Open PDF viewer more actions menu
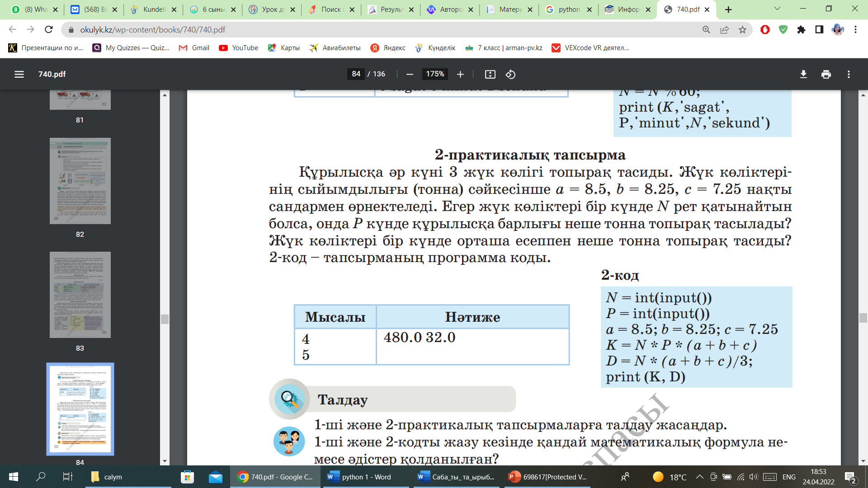Viewport: 868px width, 488px height. [849, 74]
